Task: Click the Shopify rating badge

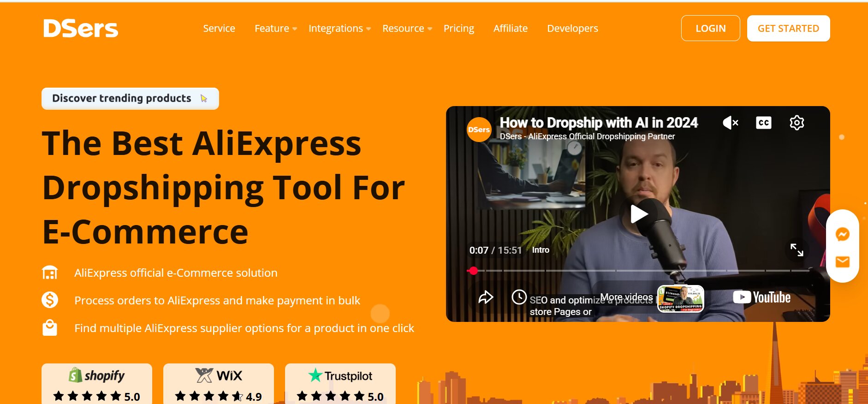Action: 97,384
